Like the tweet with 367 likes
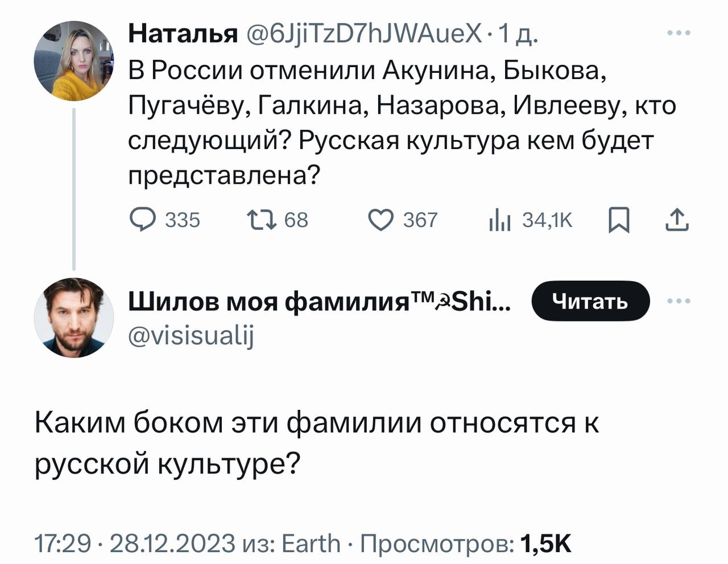Viewport: 728px width, 564px height. [x=381, y=220]
